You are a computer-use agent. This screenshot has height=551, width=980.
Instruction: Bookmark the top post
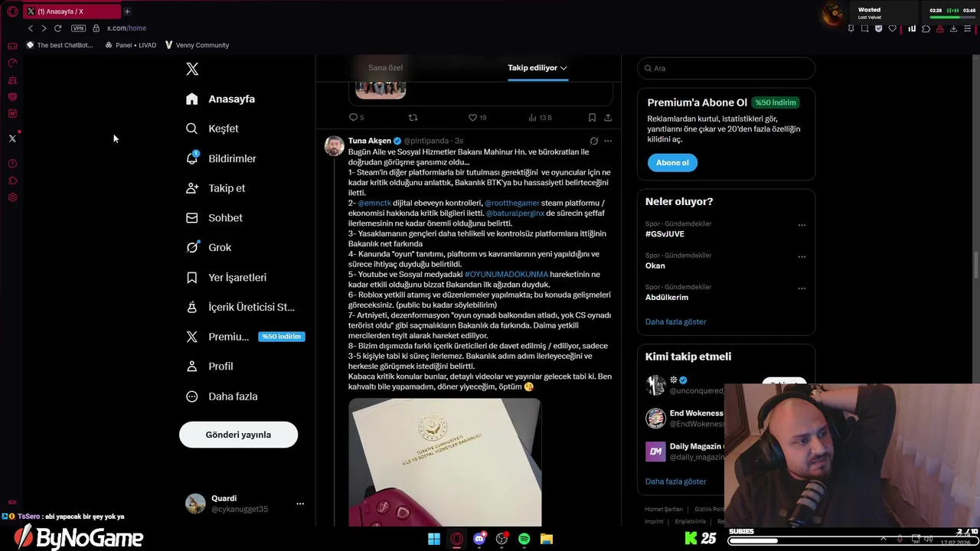point(592,117)
